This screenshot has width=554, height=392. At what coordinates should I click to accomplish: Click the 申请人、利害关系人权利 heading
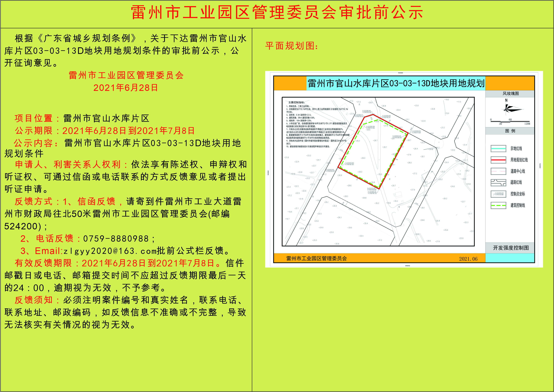pos(71,165)
